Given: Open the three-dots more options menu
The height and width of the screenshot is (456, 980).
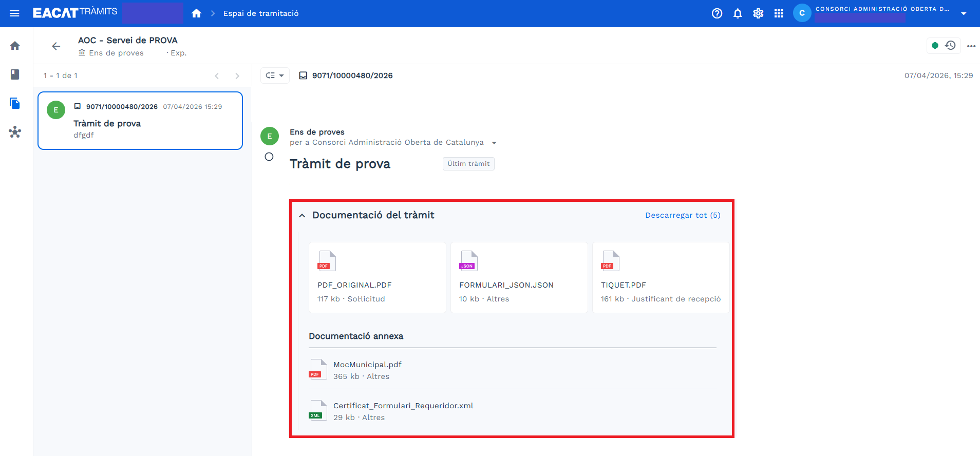Looking at the screenshot, I should (x=971, y=46).
